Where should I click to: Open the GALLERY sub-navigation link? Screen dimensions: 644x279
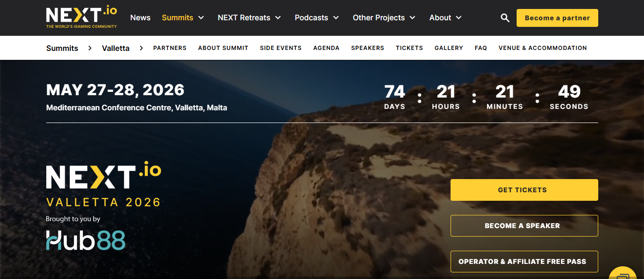(x=449, y=48)
